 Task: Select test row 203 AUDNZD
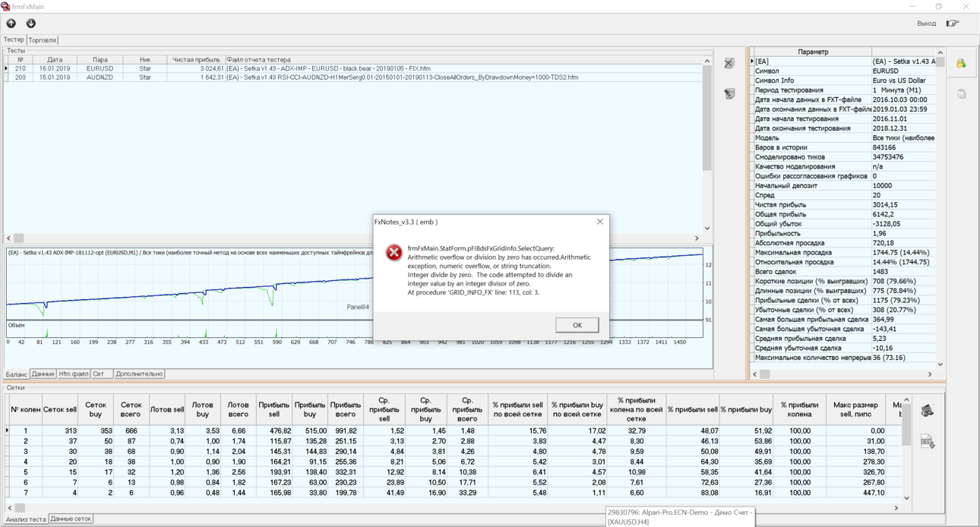pos(352,77)
